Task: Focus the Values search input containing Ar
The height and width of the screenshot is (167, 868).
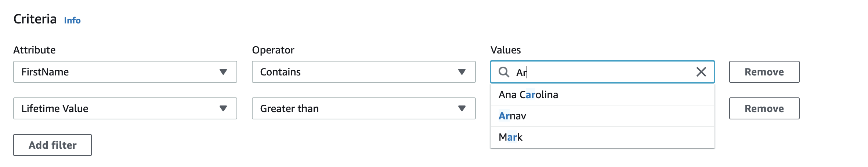Action: pyautogui.click(x=602, y=72)
